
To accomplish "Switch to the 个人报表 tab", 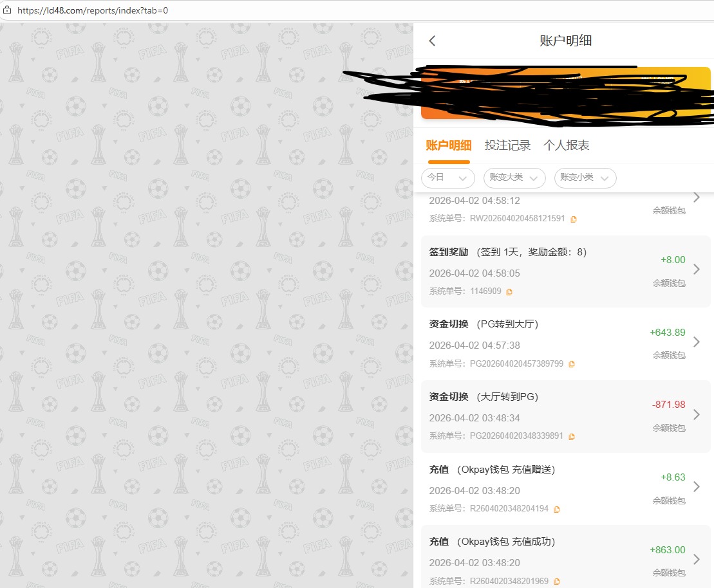I will coord(566,145).
